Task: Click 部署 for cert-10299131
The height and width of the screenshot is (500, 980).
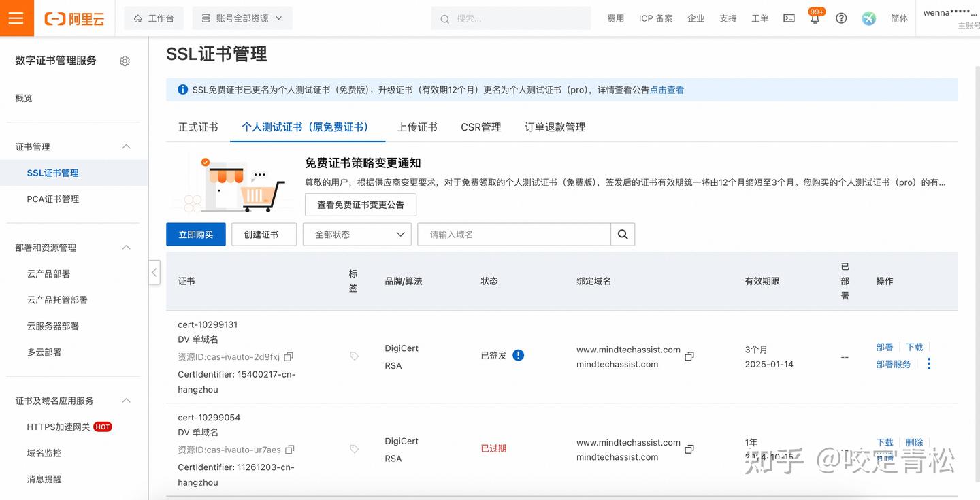Action: tap(885, 347)
